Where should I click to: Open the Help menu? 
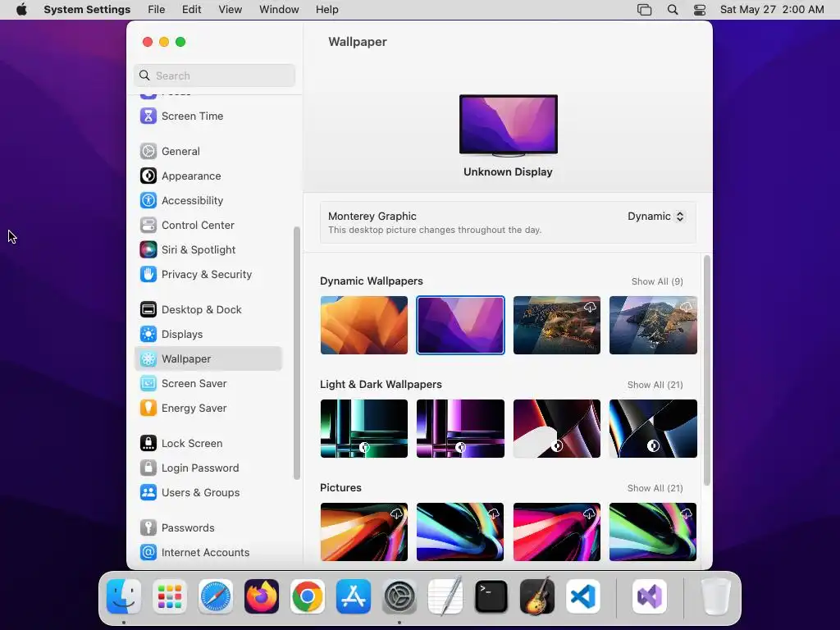326,10
